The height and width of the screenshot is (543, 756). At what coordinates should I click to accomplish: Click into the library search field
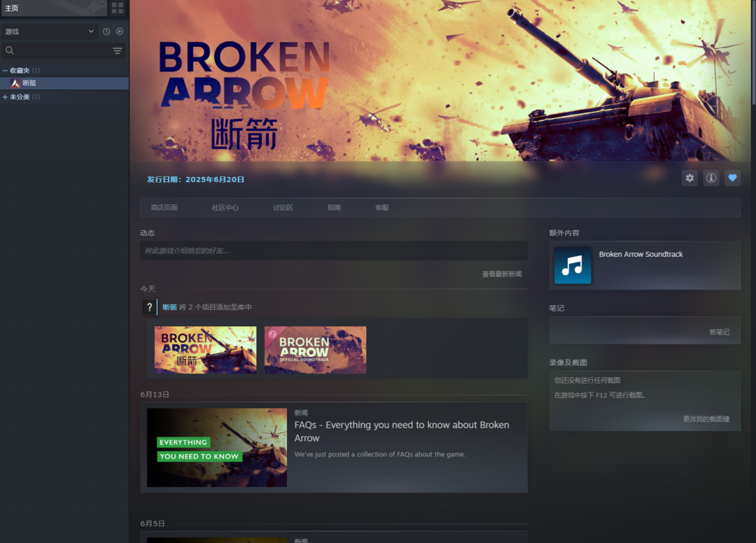click(x=63, y=50)
